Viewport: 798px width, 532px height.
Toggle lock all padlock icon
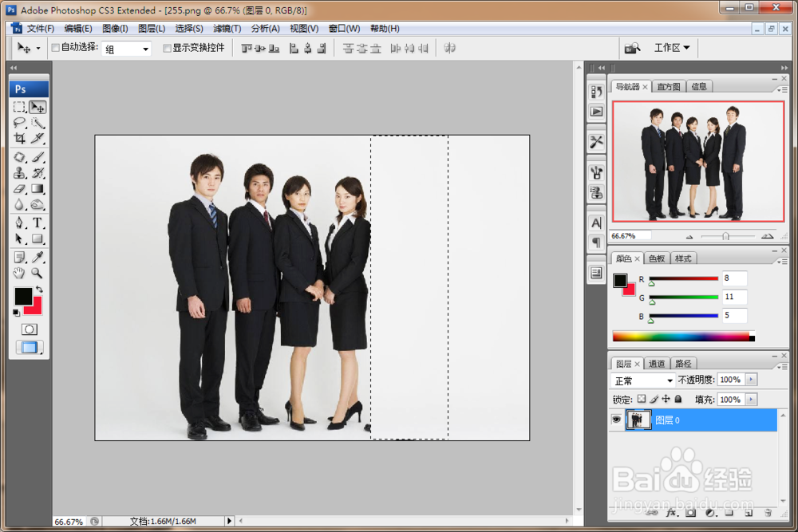tap(678, 400)
